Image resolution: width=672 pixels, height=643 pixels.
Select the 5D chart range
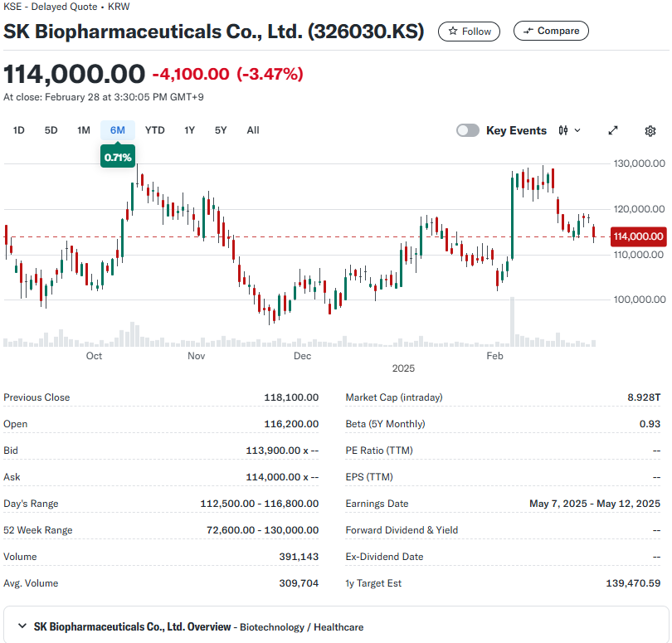tap(51, 130)
